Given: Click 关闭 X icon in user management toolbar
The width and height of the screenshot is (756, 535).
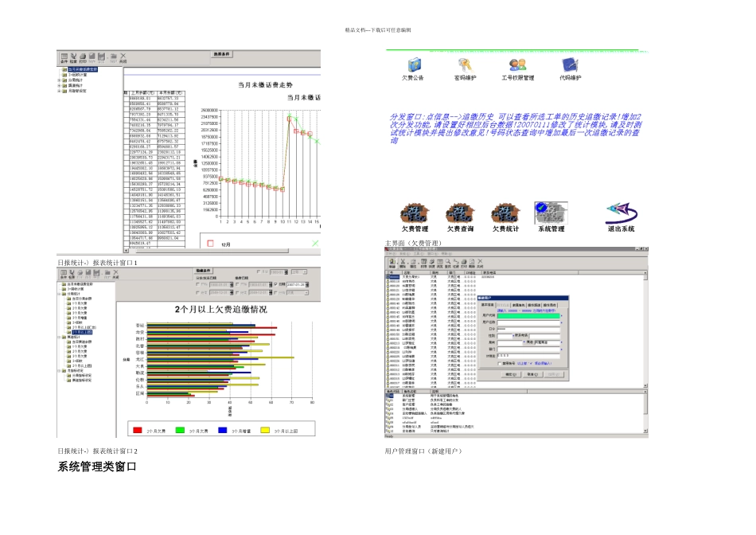Looking at the screenshot, I should [480, 263].
